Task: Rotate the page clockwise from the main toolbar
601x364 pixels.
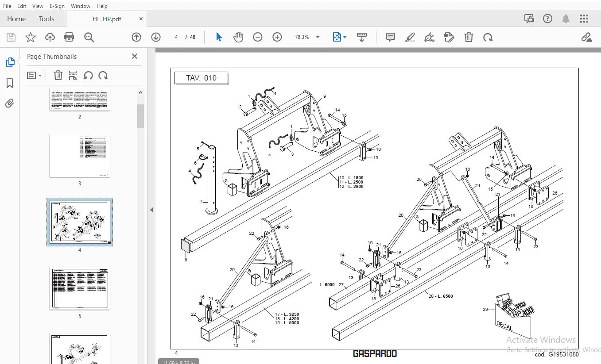Action: (x=488, y=37)
